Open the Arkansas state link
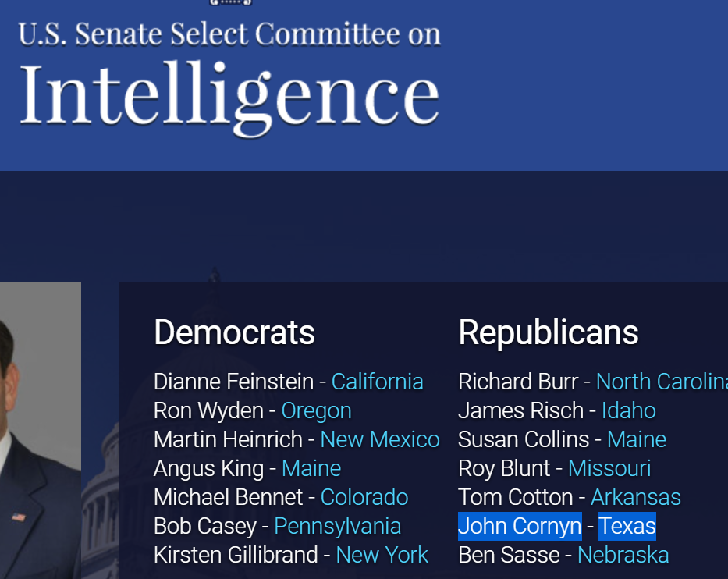This screenshot has width=728, height=579. [x=636, y=497]
